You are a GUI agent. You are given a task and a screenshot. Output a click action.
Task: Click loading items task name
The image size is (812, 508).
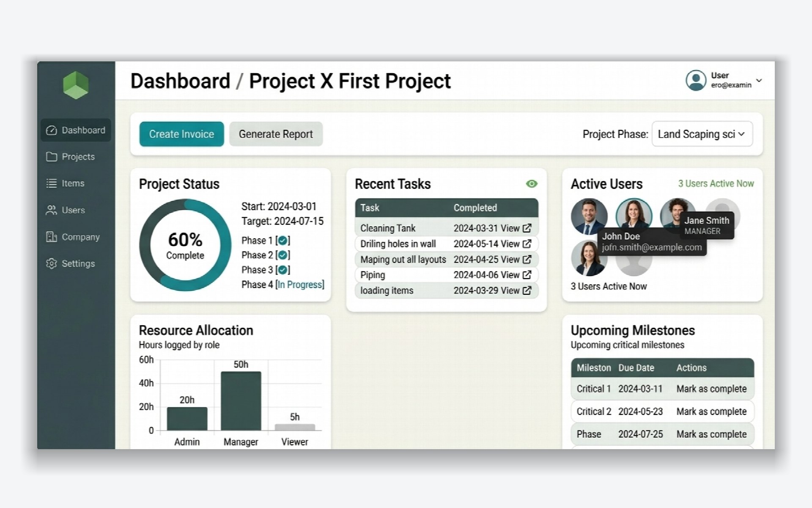point(387,290)
